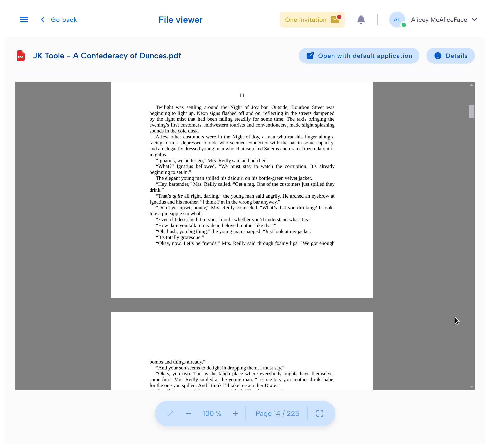The width and height of the screenshot is (485, 448).
Task: Click the chapter heading III
Action: point(242,95)
